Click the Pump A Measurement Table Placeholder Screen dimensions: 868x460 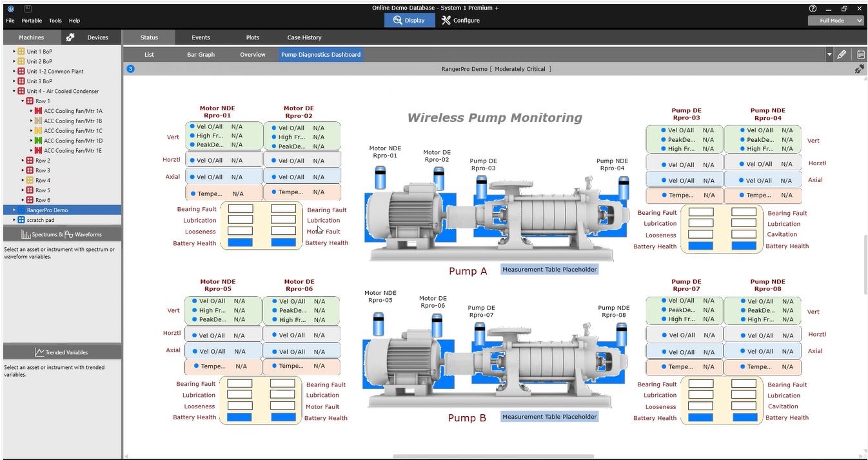coord(549,270)
